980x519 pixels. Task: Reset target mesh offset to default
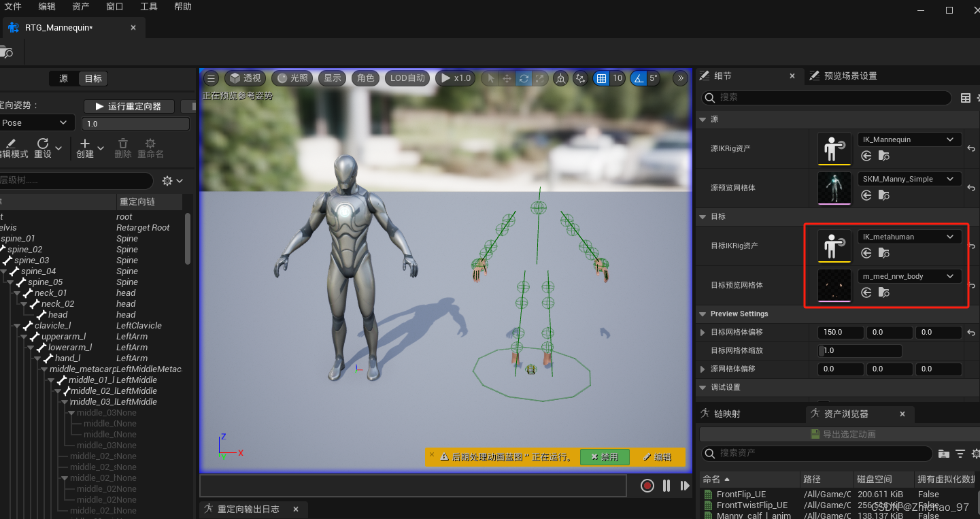[x=972, y=333]
